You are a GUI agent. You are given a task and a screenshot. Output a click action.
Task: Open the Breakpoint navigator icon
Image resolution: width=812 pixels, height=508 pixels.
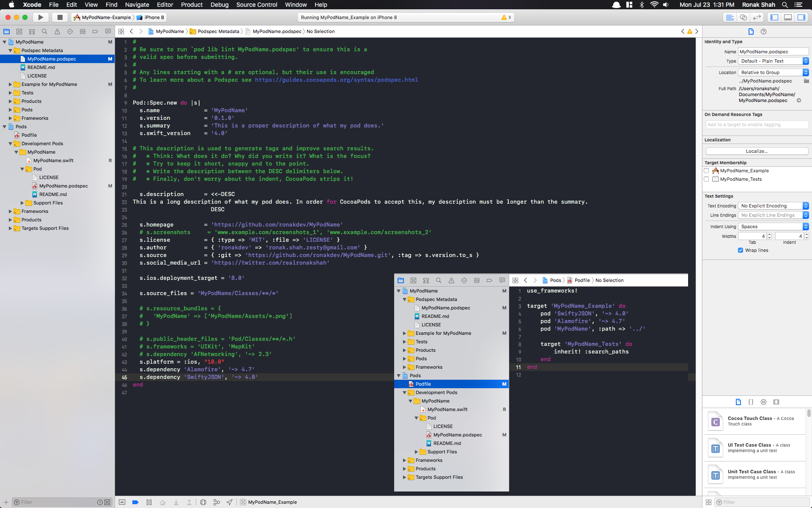pos(95,31)
